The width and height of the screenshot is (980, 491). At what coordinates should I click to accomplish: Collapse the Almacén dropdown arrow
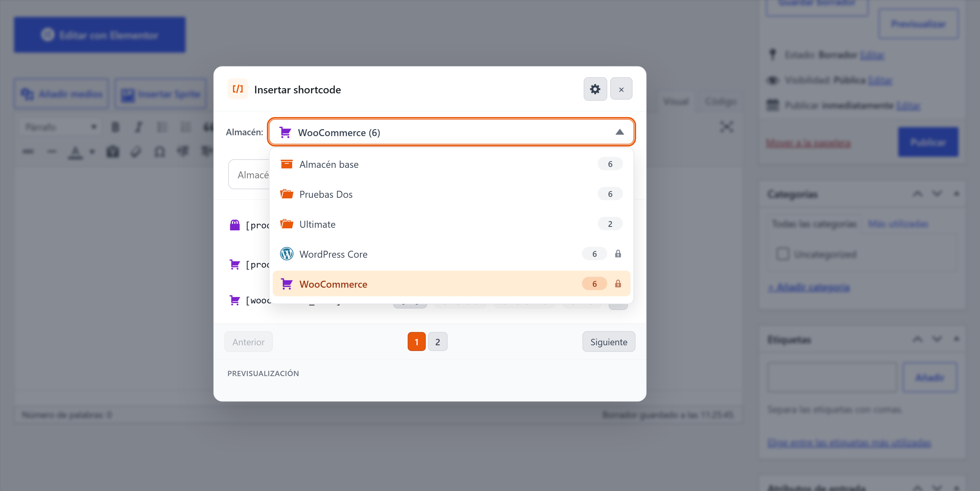[619, 132]
